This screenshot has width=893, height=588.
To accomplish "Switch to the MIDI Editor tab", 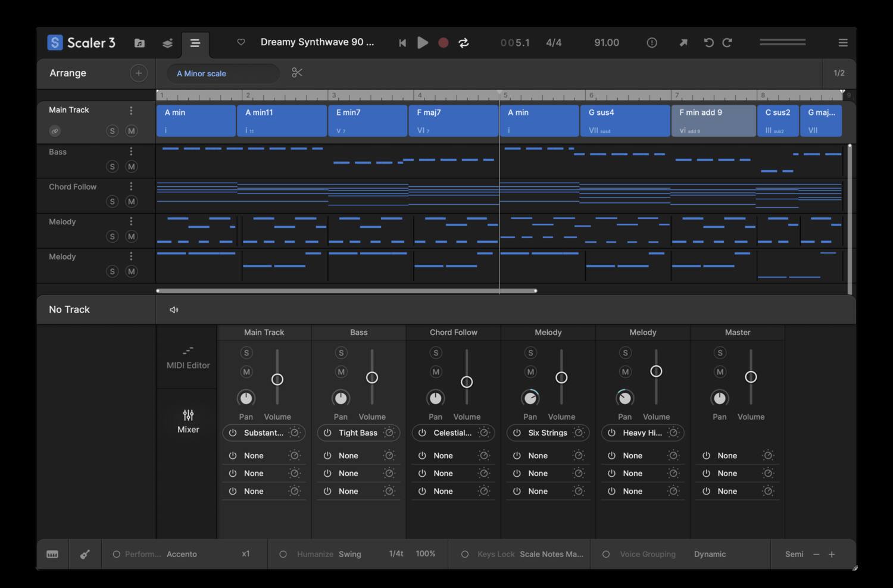I will [x=188, y=358].
